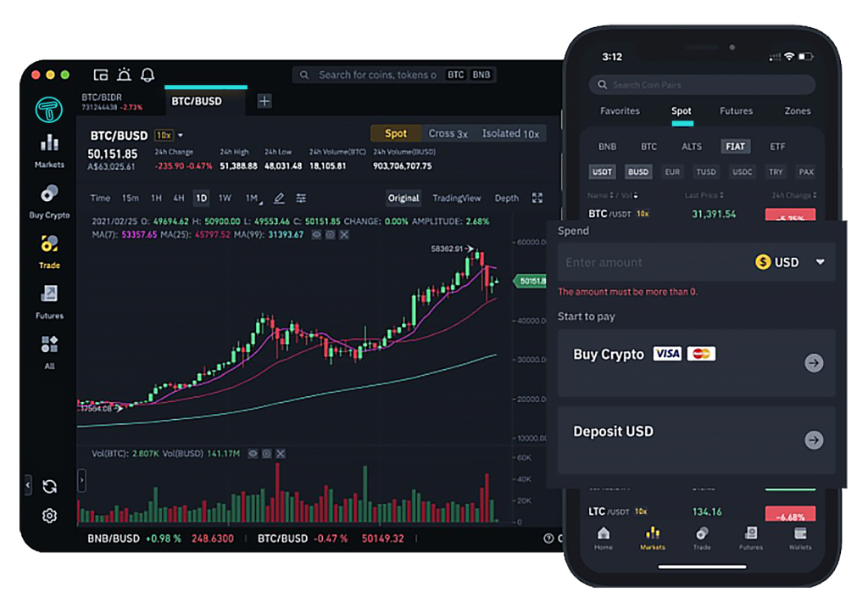
Task: Open the USD currency dropdown
Action: [820, 262]
